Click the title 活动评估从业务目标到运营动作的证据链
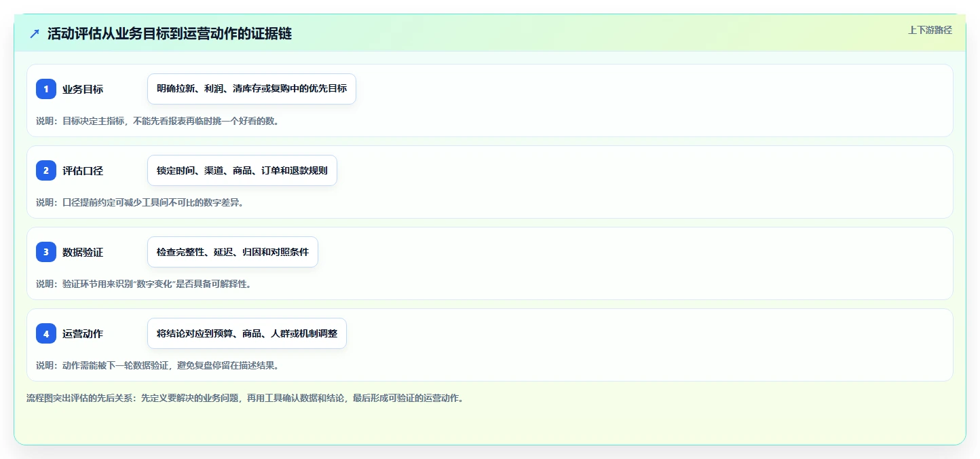The height and width of the screenshot is (459, 980). coord(170,34)
